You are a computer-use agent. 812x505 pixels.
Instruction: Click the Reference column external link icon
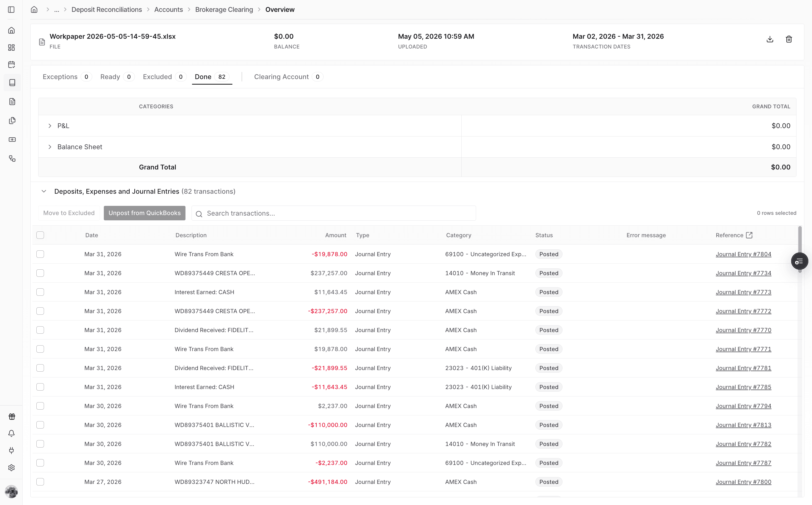pyautogui.click(x=749, y=235)
